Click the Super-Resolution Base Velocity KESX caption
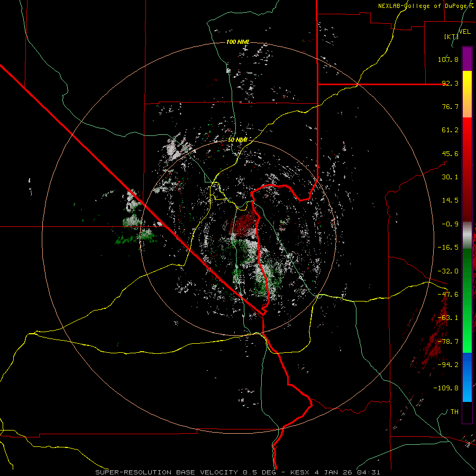 237,472
